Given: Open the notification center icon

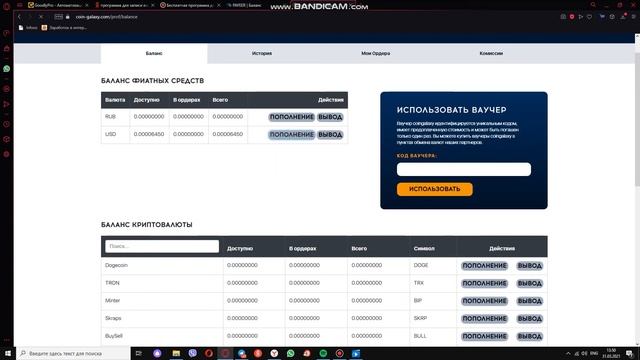Looking at the screenshot, I should pyautogui.click(x=630, y=353).
